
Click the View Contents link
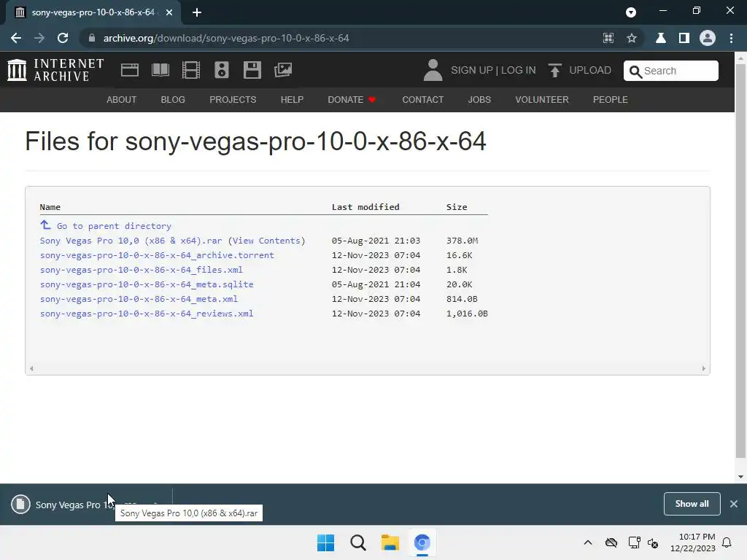tap(266, 241)
